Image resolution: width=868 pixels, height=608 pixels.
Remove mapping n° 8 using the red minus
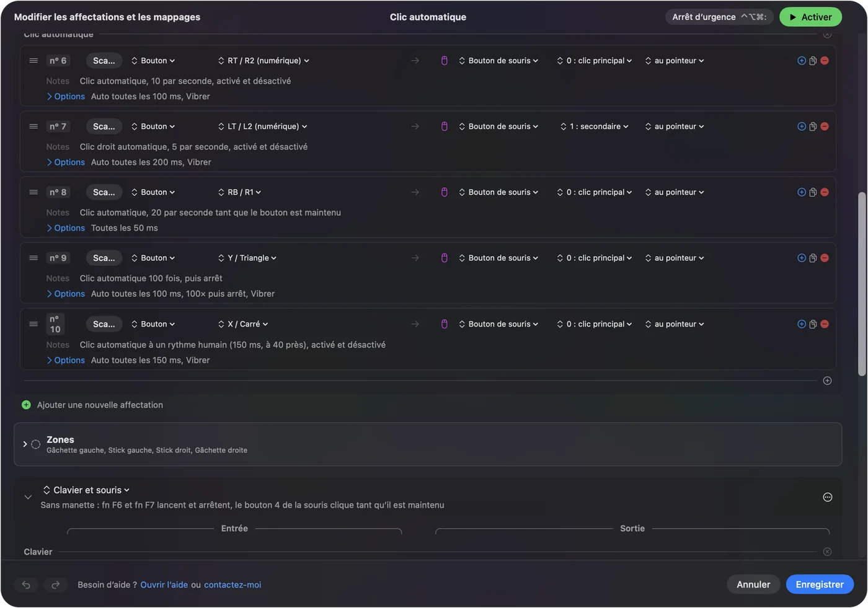click(825, 192)
